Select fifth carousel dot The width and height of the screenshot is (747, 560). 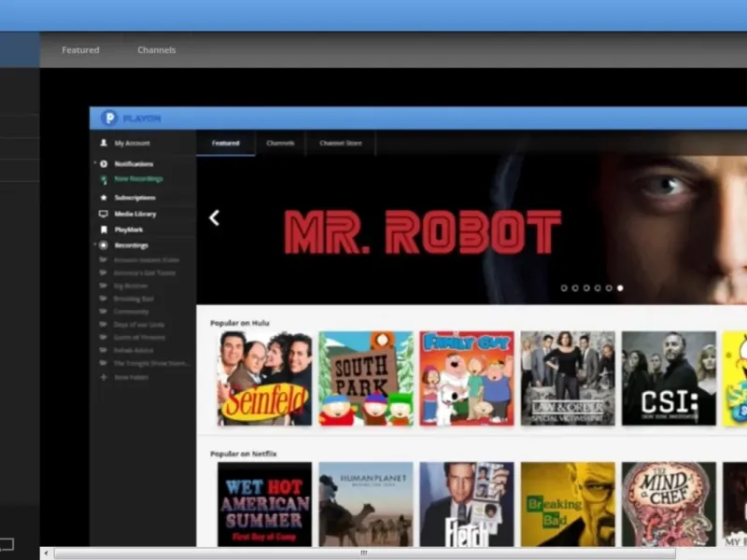[x=609, y=288]
